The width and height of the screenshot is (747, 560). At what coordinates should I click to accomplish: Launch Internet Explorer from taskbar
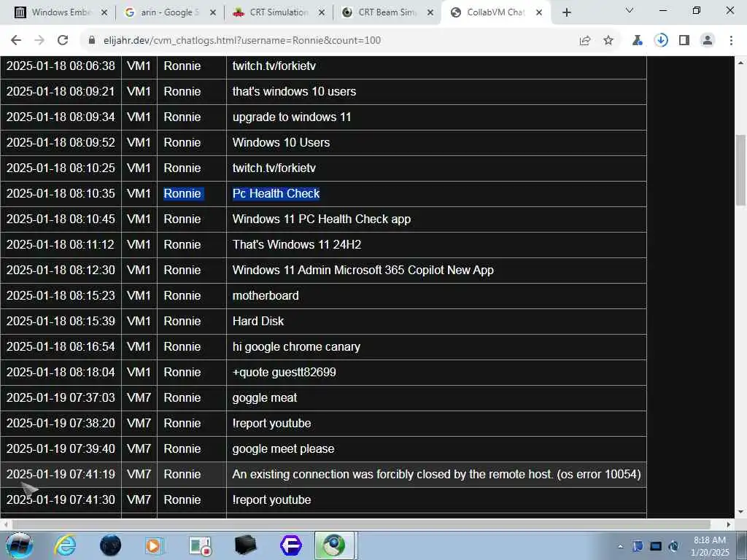click(65, 545)
